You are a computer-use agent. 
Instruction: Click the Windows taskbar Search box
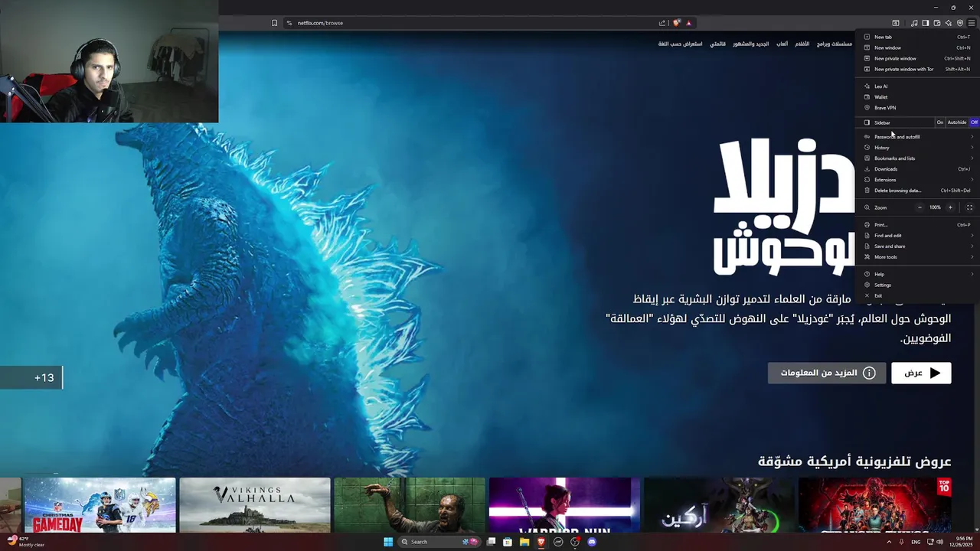[438, 542]
